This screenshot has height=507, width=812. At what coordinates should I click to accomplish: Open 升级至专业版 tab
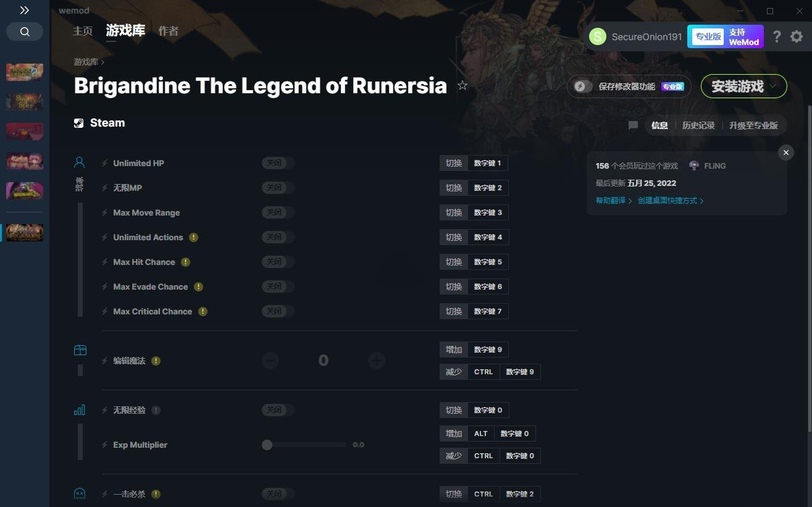[x=753, y=125]
